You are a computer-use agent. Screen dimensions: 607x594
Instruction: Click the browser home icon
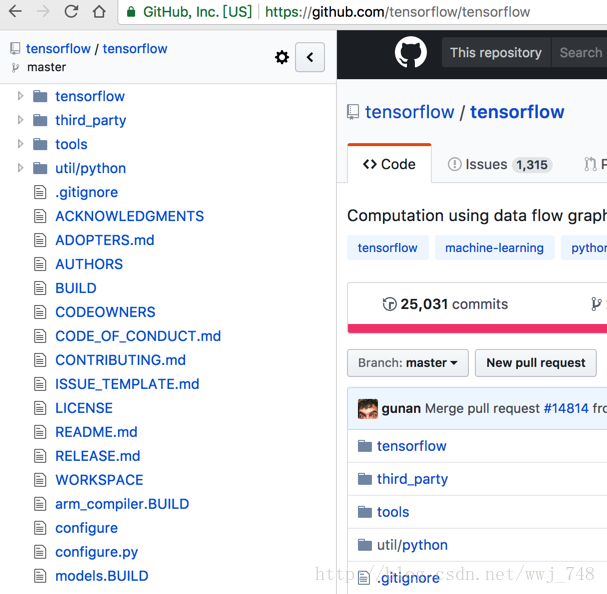pos(99,11)
